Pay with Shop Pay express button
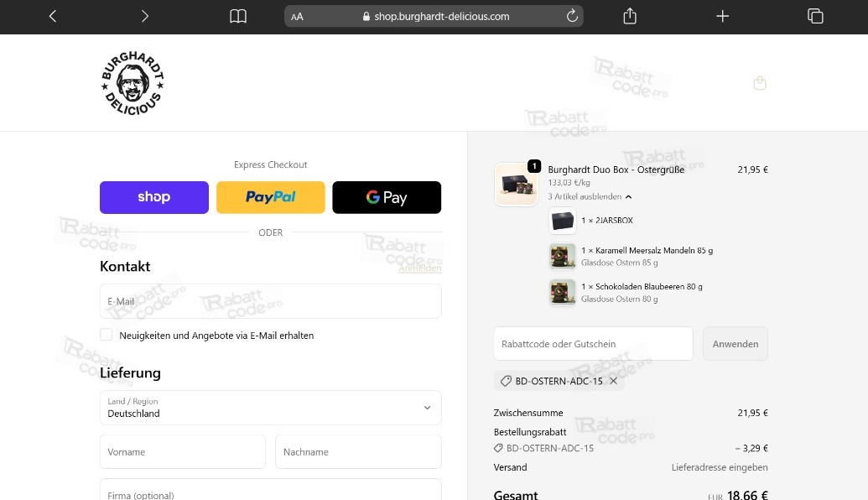This screenshot has width=868, height=500. pos(154,197)
